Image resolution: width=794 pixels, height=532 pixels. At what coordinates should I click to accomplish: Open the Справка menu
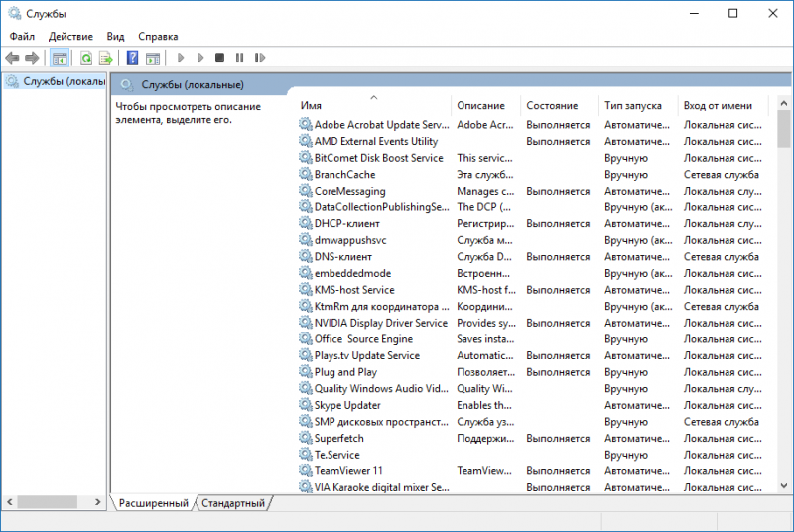[x=158, y=37]
